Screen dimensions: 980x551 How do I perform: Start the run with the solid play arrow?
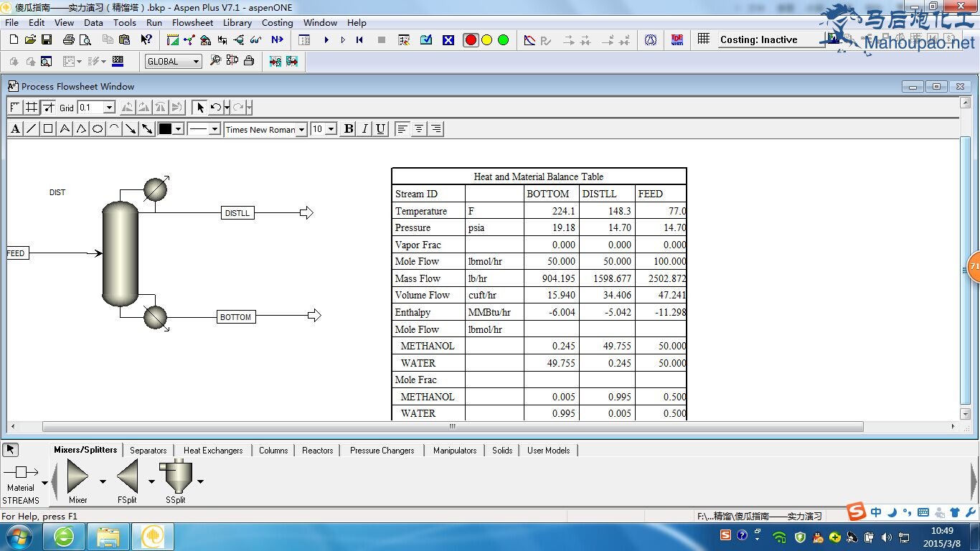pos(326,39)
